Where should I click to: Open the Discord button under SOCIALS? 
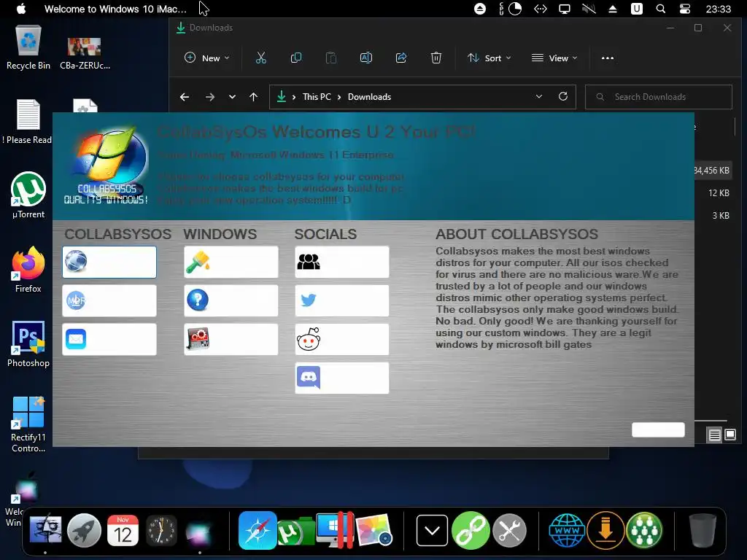342,378
